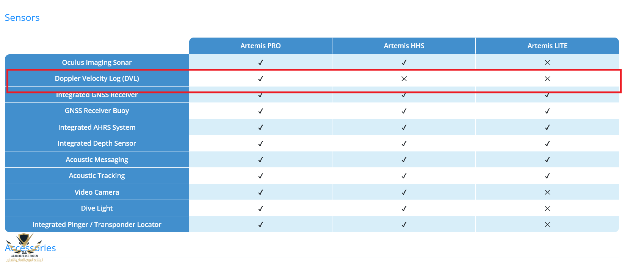The width and height of the screenshot is (644, 263).
Task: Click the Integrated Depth Sensor row label
Action: tap(97, 143)
